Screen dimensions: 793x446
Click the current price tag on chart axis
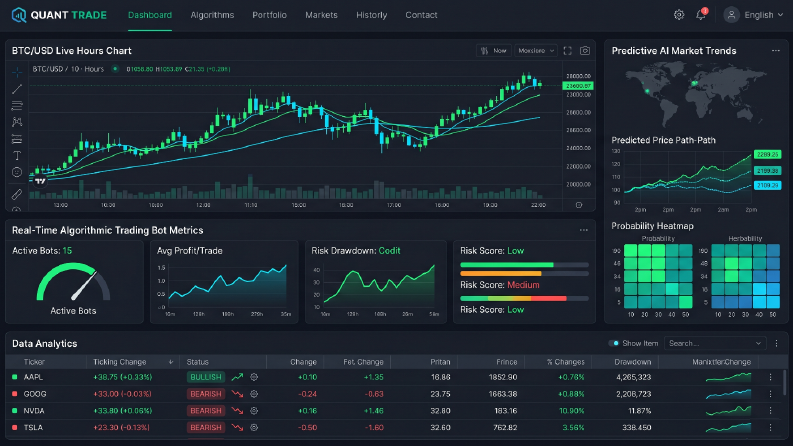coord(578,86)
